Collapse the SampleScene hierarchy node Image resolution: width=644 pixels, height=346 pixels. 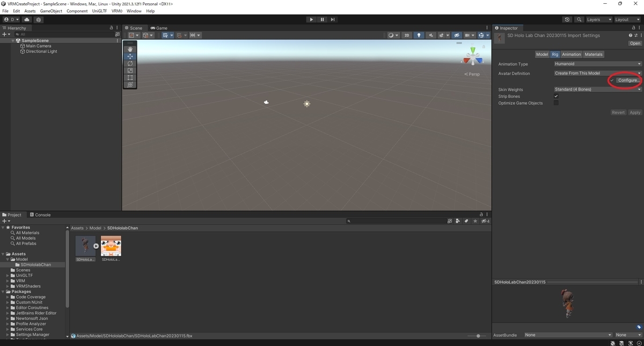13,40
